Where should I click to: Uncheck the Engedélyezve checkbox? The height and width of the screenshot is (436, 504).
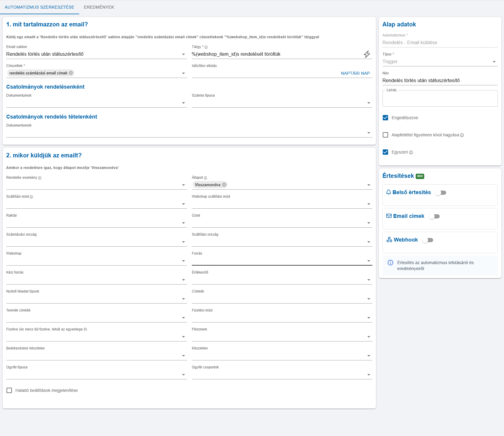tap(385, 118)
